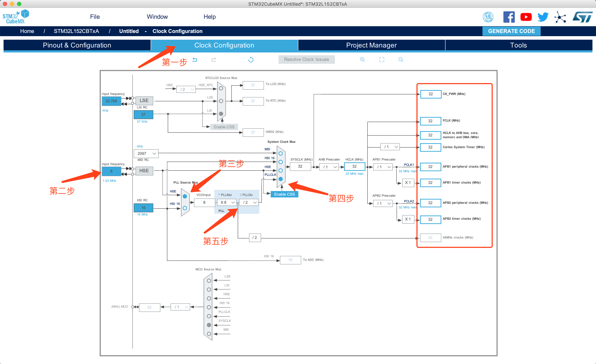Click the undo arrow icon

point(195,60)
